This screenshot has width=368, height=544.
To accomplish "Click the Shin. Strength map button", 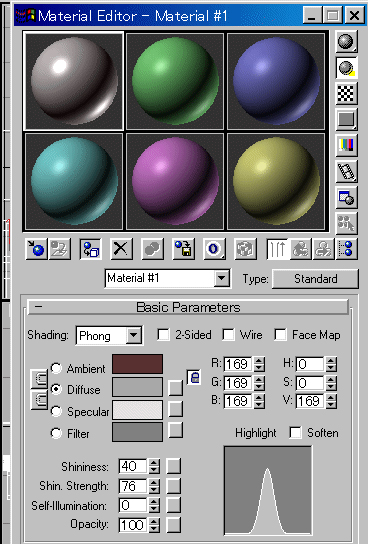I will [x=174, y=486].
